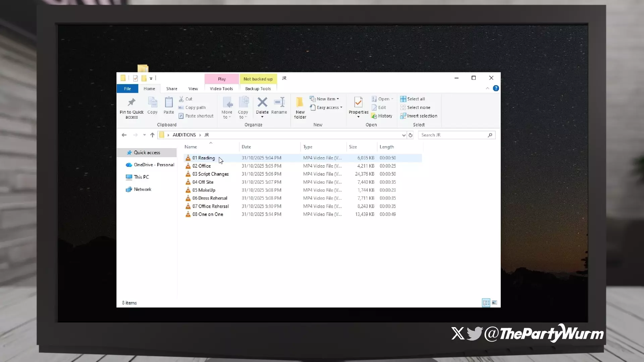The image size is (644, 362).
Task: Click the Pin to Quick access icon
Action: point(131,103)
